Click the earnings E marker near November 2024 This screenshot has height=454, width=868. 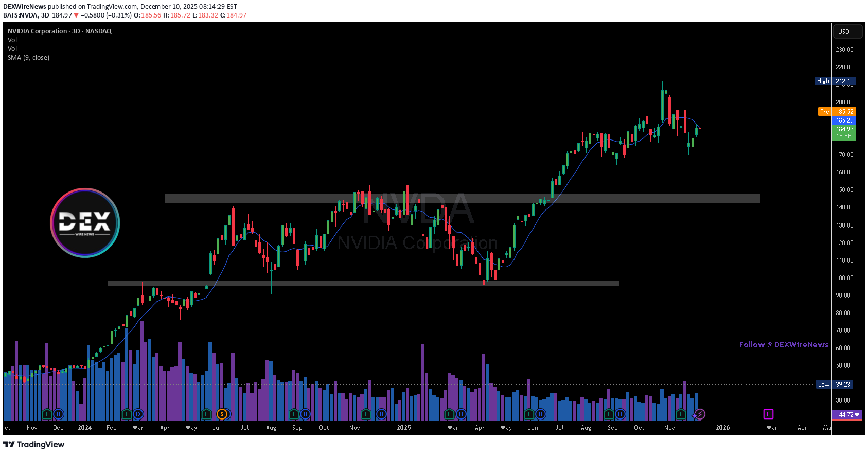366,414
